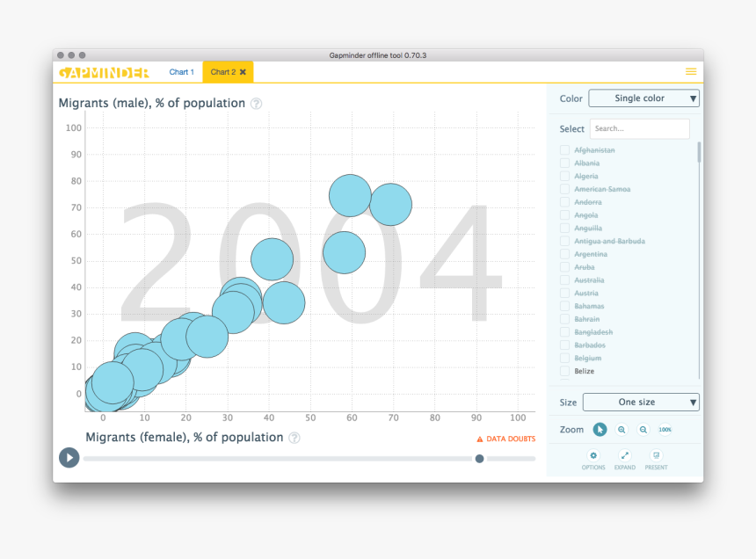Viewport: 756px width, 559px height.
Task: Select the zoom in magnifier
Action: (622, 430)
